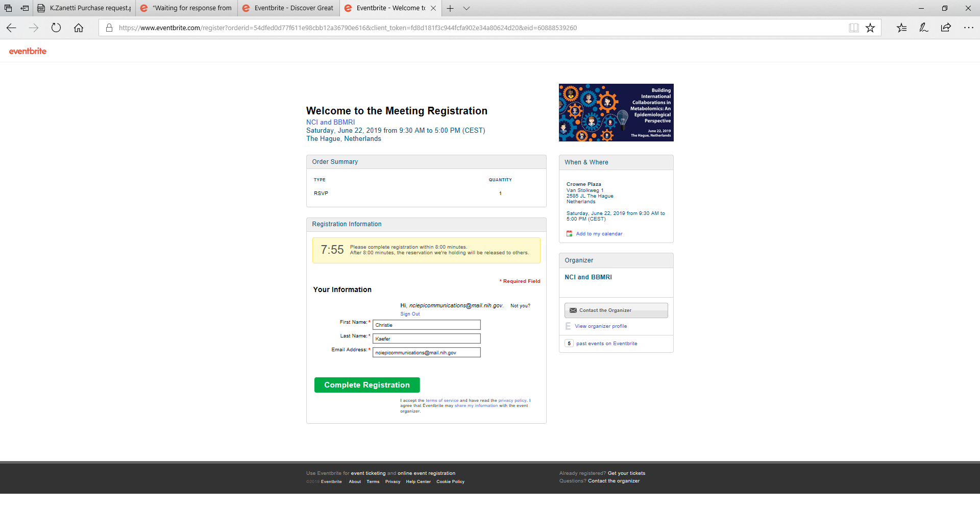Edit the First Name field
Image resolution: width=980 pixels, height=531 pixels.
pos(427,325)
